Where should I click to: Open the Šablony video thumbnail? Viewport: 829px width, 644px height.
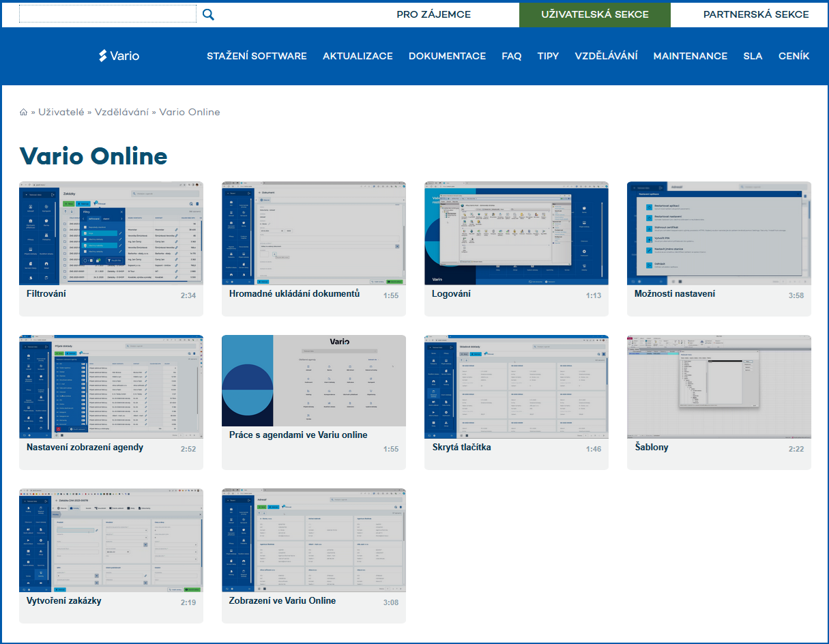tap(719, 386)
